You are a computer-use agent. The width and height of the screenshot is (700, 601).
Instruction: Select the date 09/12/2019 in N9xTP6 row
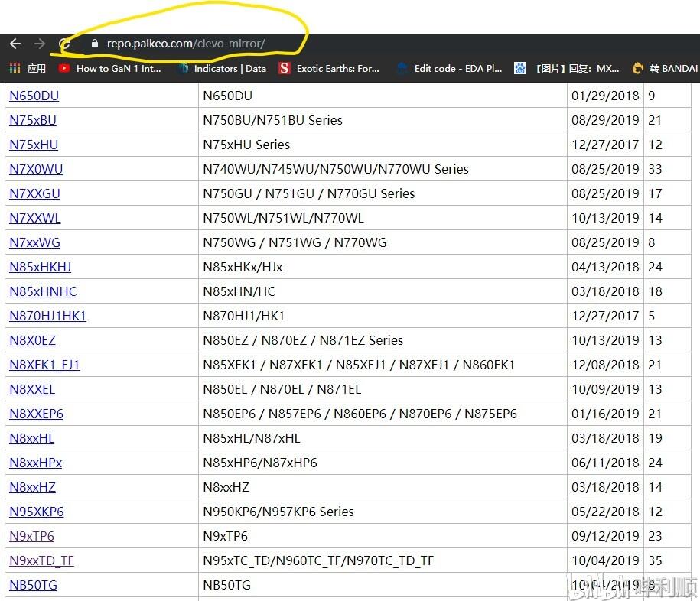pos(605,536)
